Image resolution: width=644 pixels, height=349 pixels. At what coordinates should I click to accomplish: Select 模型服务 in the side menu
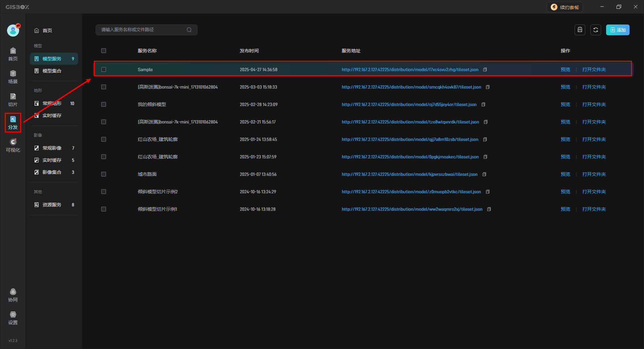[x=54, y=59]
